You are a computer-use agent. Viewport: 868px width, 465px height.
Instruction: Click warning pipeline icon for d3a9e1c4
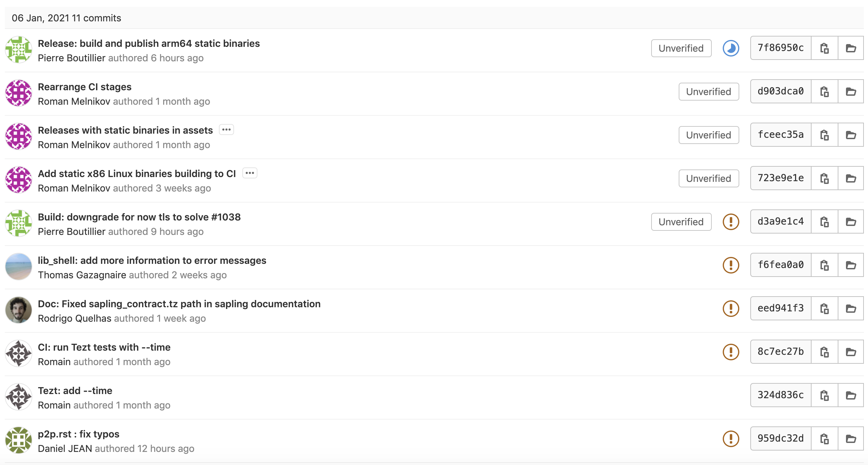point(731,222)
